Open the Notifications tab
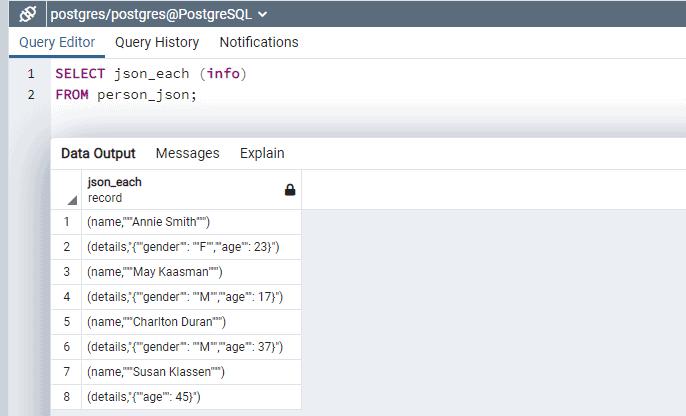Viewport: 686px width, 416px height. point(259,42)
